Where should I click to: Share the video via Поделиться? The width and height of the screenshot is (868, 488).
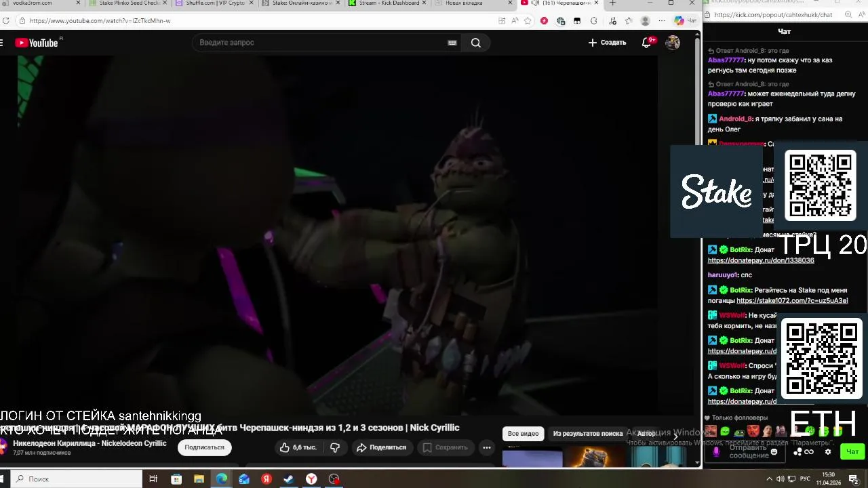382,447
